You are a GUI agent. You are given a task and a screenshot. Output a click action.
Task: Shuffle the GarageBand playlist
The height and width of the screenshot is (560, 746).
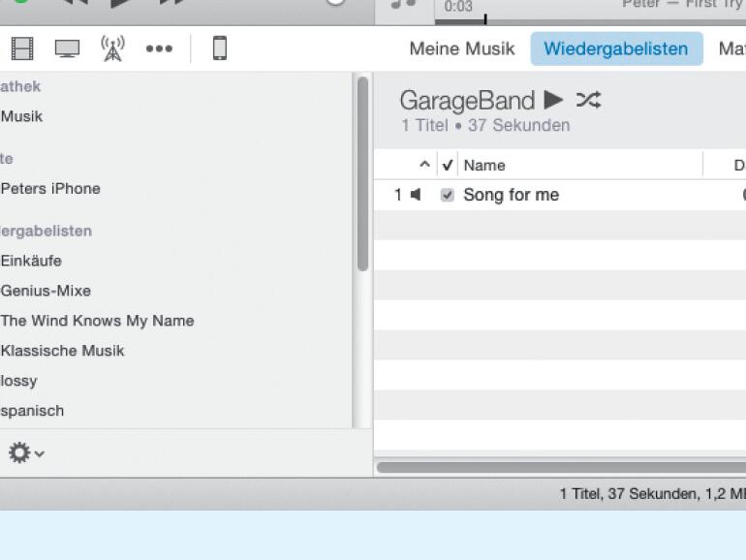[588, 100]
